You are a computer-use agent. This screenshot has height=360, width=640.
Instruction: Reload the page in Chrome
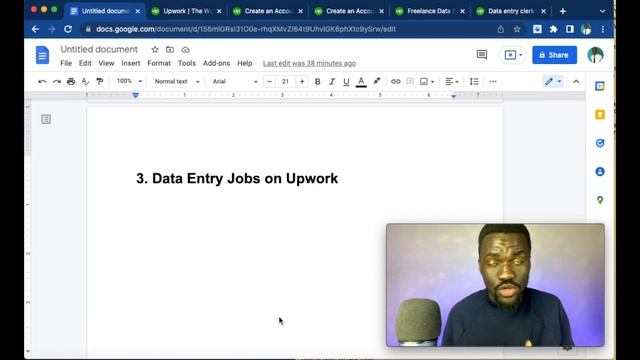click(68, 29)
